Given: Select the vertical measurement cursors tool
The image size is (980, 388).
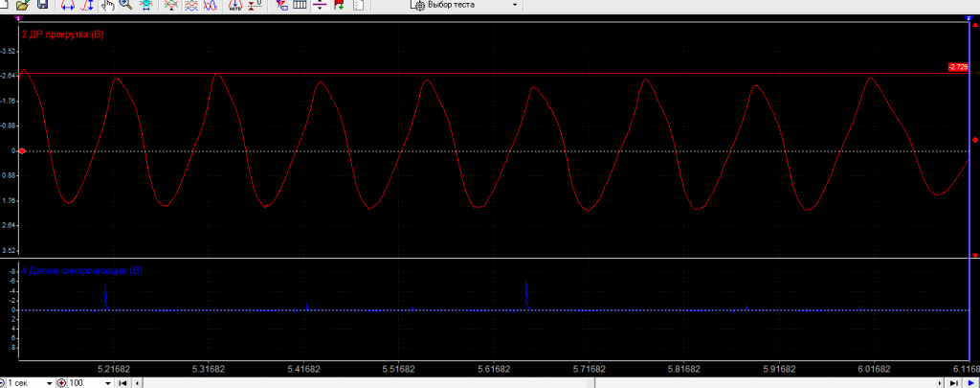Looking at the screenshot, I should pos(87,5).
